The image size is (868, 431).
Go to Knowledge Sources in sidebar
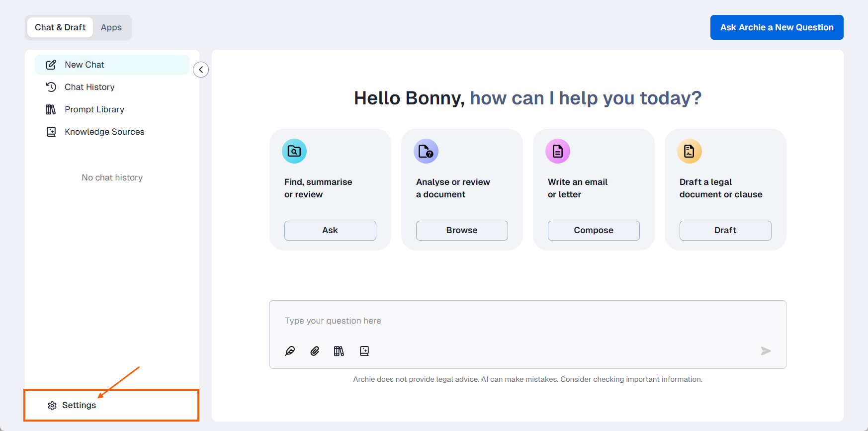pyautogui.click(x=104, y=132)
